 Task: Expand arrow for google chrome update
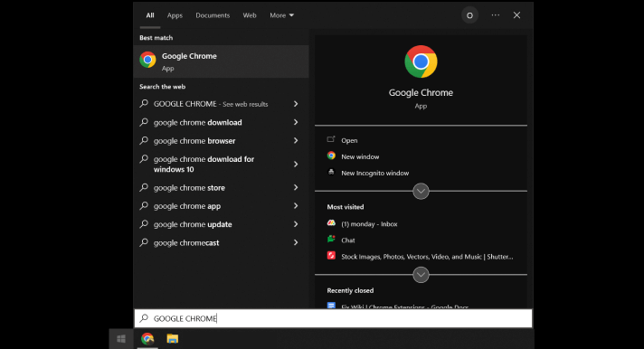point(296,224)
